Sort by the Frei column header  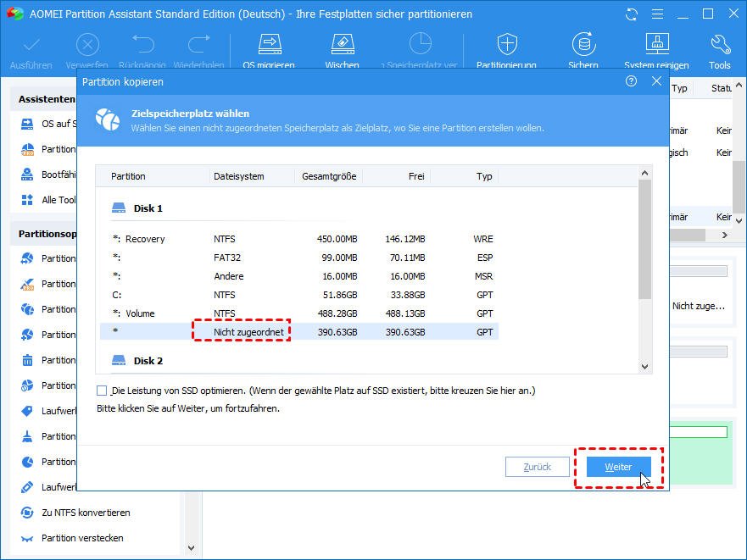coord(416,176)
